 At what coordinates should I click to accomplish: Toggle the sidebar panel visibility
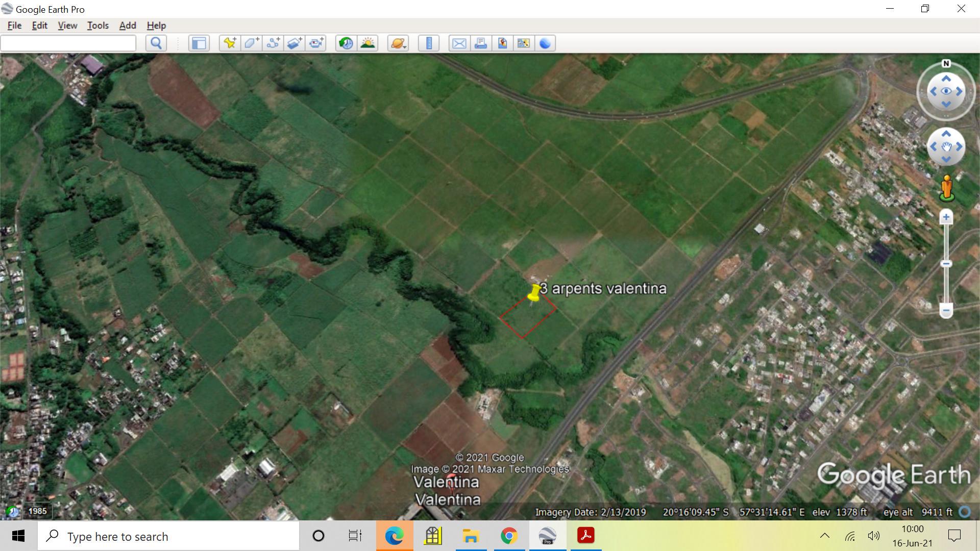coord(199,43)
